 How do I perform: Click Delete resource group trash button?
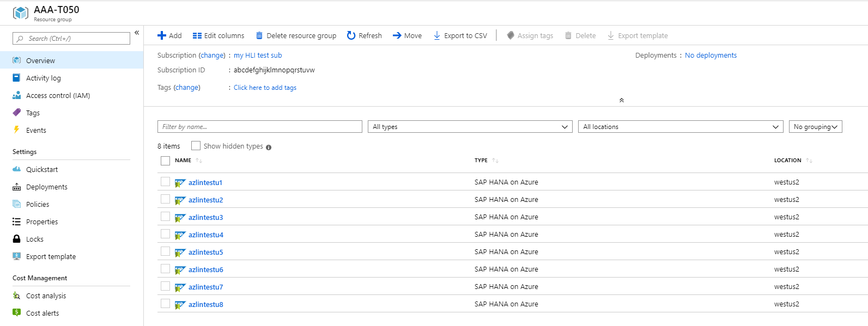(x=296, y=35)
